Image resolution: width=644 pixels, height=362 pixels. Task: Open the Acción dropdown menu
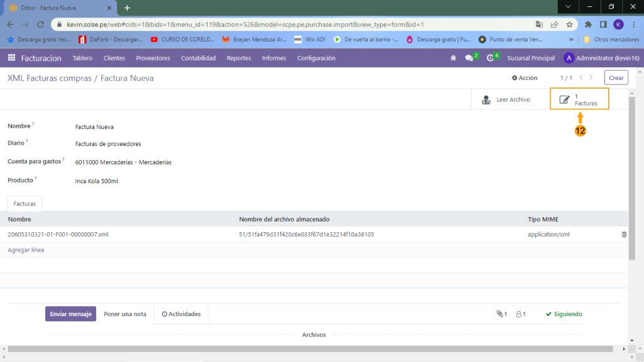point(525,78)
